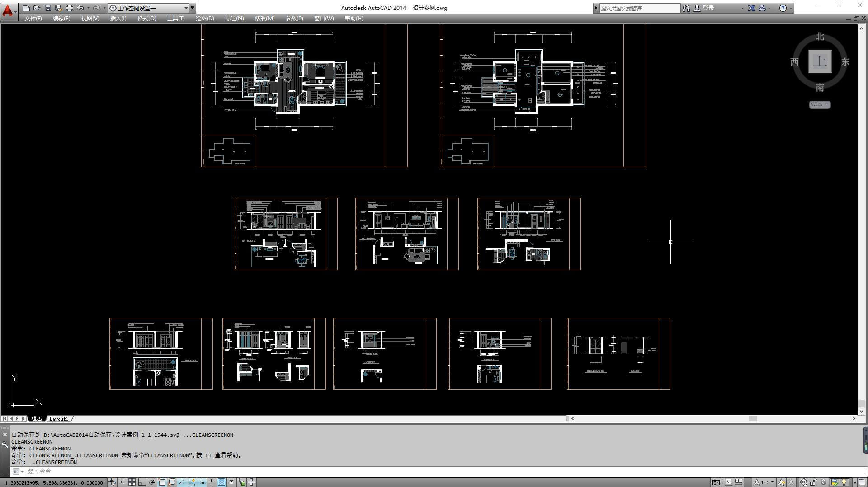Screen dimensions: 868x487
Task: Toggle Snap Mode in status bar
Action: [x=122, y=482]
